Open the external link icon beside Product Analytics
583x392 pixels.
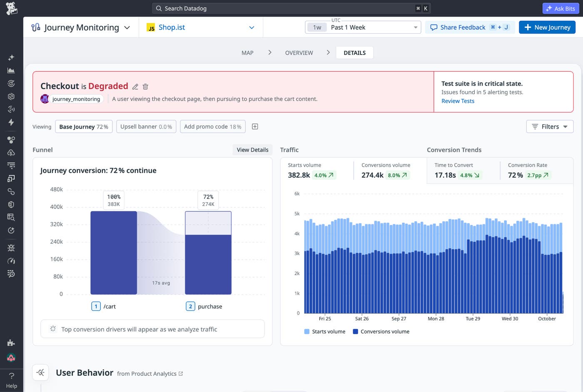click(x=181, y=374)
